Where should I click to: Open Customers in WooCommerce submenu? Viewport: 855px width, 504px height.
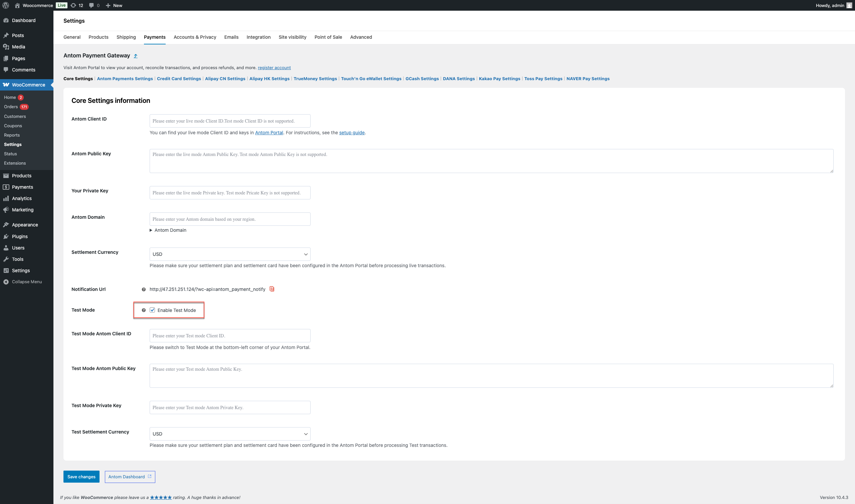15,116
